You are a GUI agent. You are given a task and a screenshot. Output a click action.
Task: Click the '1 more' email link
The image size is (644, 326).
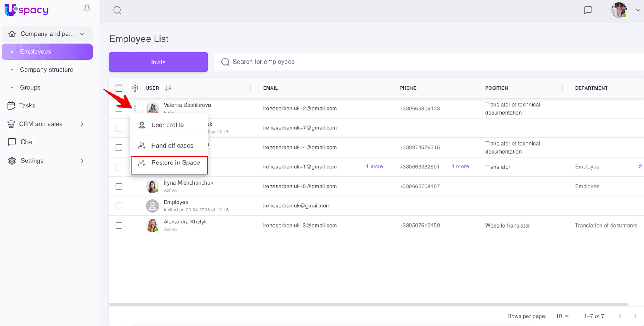374,166
